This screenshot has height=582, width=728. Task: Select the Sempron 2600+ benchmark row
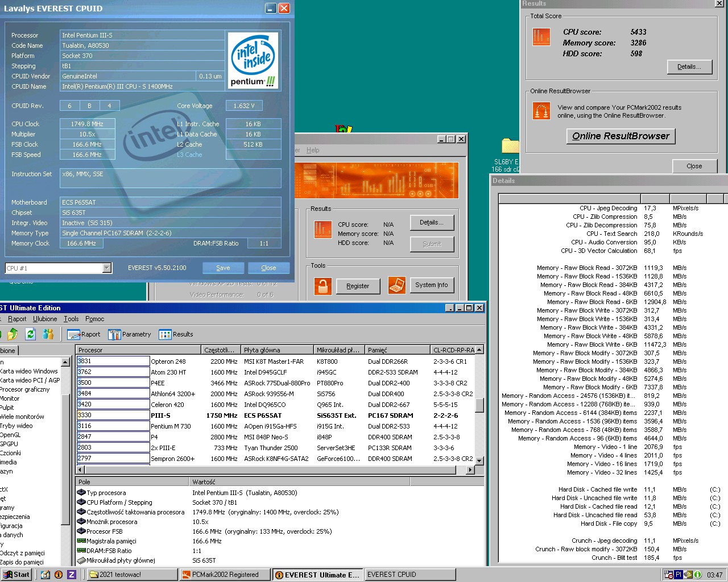[x=275, y=459]
